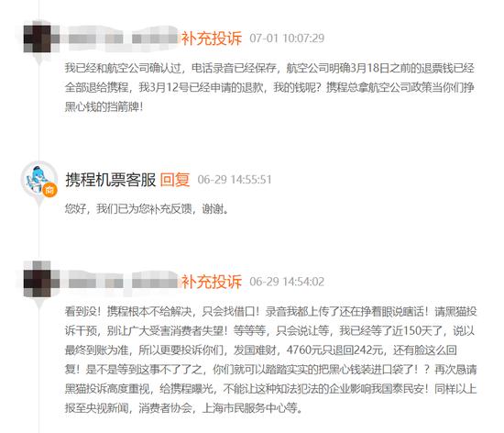The image size is (504, 433).
Task: Click the line ending with 挡箭牌
Action: 104,106
